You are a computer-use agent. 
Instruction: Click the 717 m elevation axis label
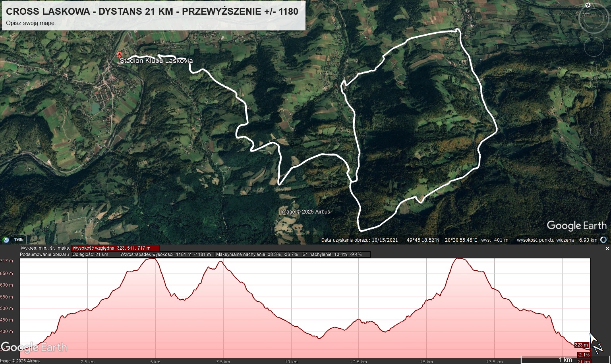(x=6, y=261)
